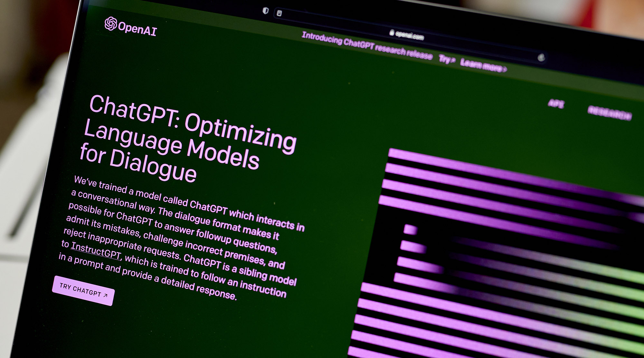This screenshot has width=644, height=358.
Task: Open Safari's privacy report shield icon
Action: (x=265, y=11)
